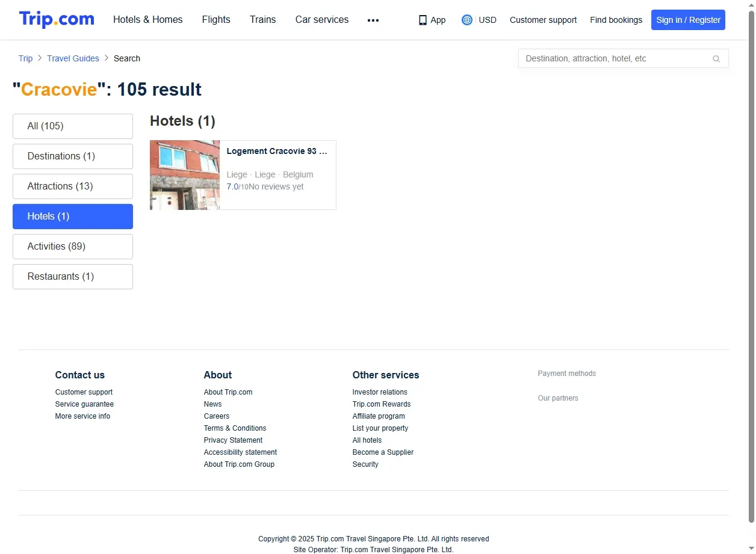This screenshot has width=756, height=554.
Task: Click the App phone icon
Action: click(x=423, y=20)
